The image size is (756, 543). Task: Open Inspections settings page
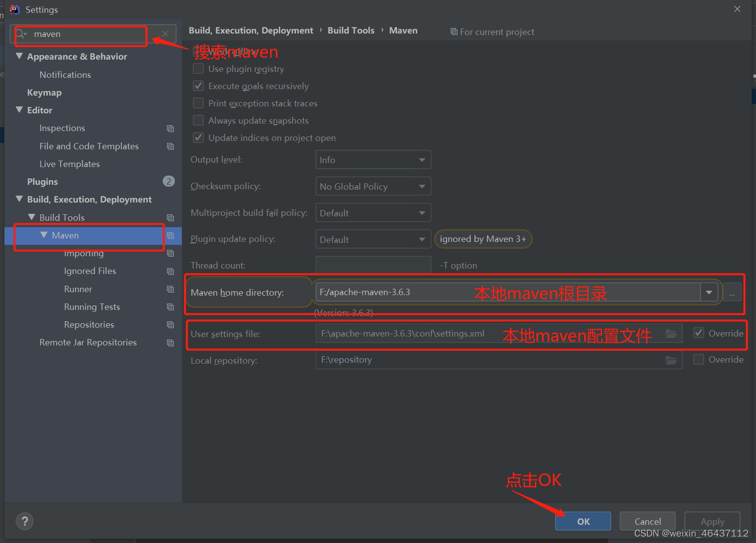point(62,128)
